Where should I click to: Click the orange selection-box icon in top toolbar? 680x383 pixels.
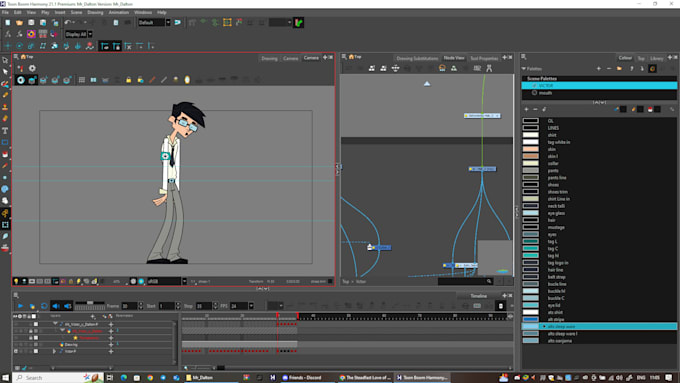(x=227, y=23)
